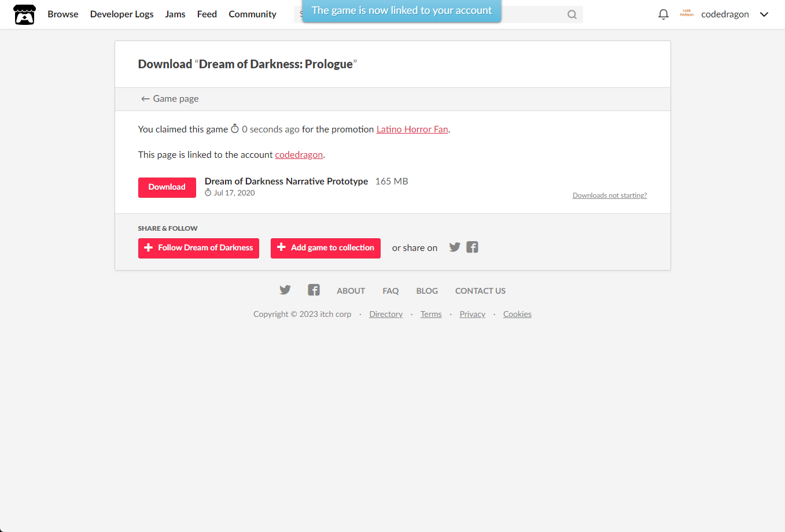Click the 'SHARE & FOLLOW' heading

pyautogui.click(x=168, y=228)
